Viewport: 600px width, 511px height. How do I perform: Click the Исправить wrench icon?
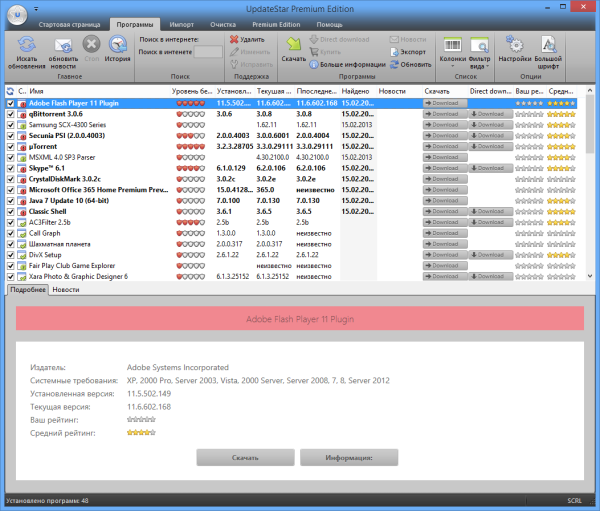pos(234,64)
